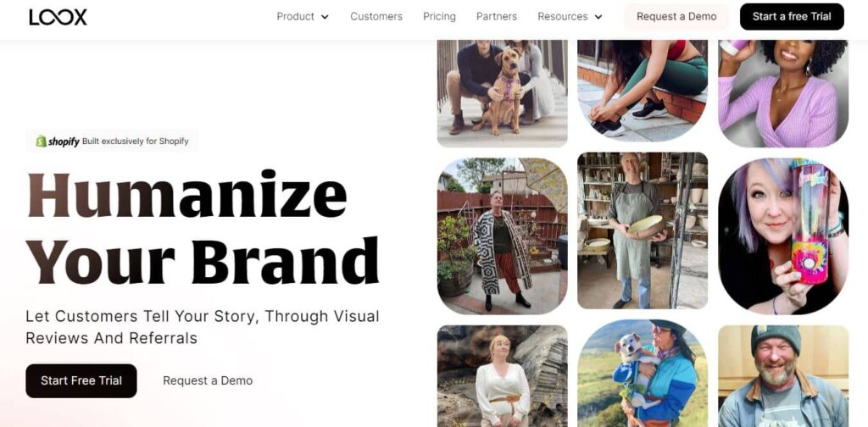Click the Start Free Trial hero button
The image size is (868, 427).
(x=81, y=380)
